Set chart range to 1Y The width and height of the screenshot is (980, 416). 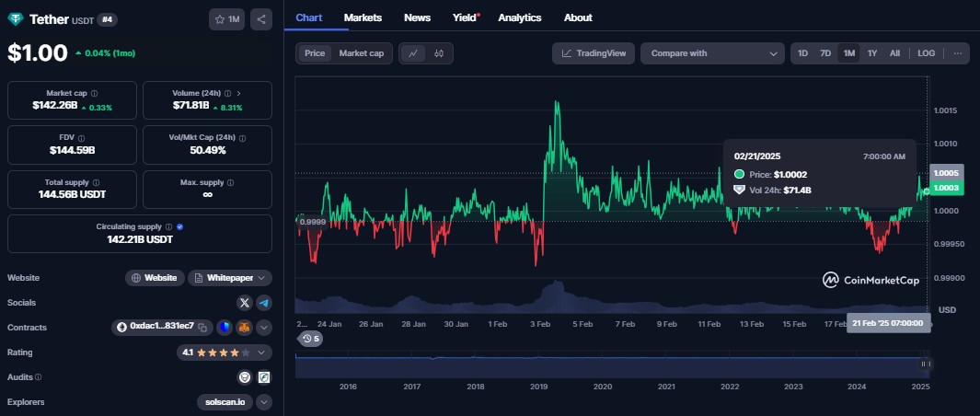pyautogui.click(x=871, y=53)
